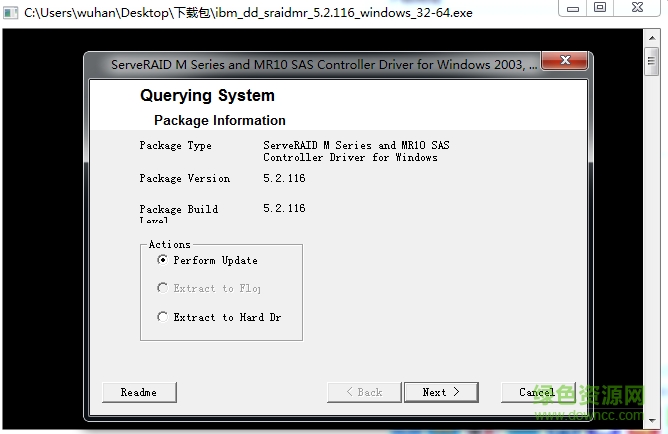This screenshot has width=668, height=434.
Task: Click the exe file path in title bar
Action: tap(248, 13)
